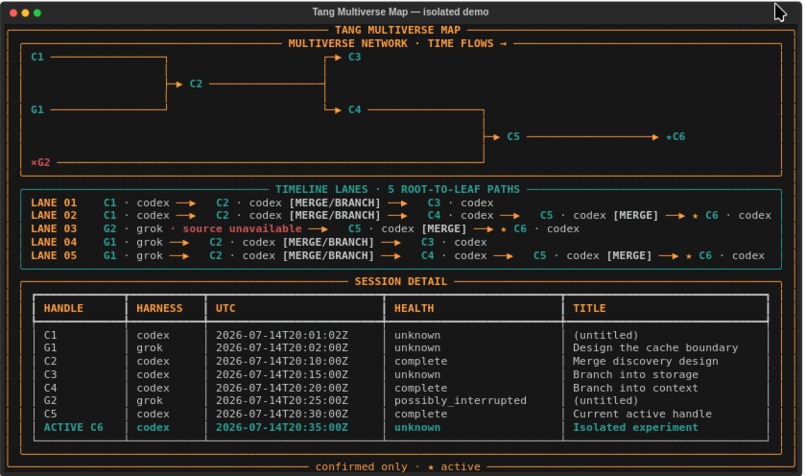Click the LANE 02 row label
806x476 pixels.
point(54,215)
